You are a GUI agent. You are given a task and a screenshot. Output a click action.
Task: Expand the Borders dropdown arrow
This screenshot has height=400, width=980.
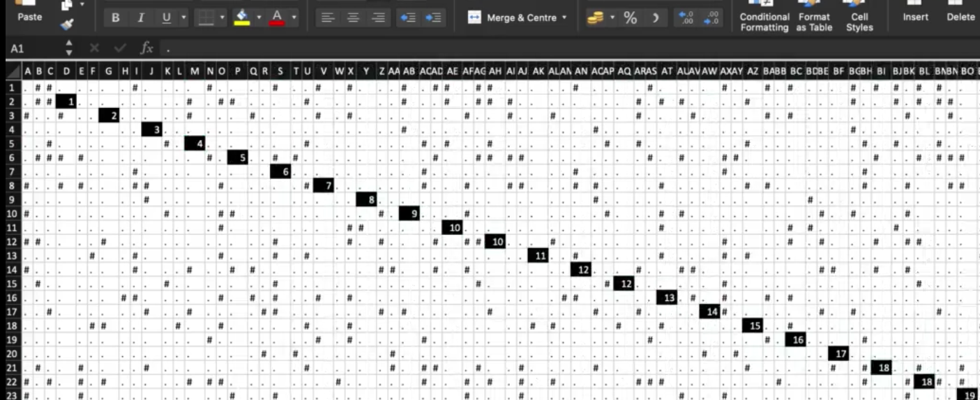[222, 17]
